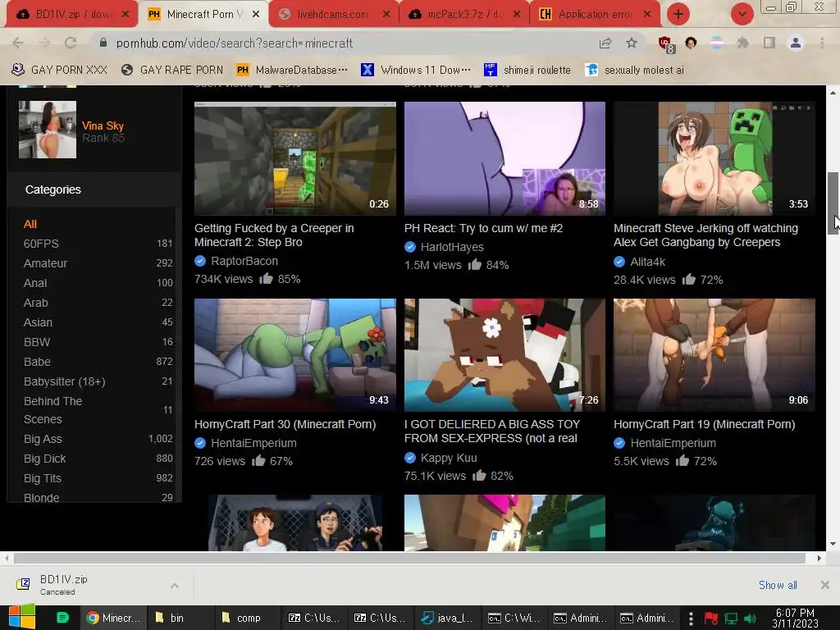Open the HarlotHayes uploader link
The width and height of the screenshot is (840, 630).
(452, 247)
